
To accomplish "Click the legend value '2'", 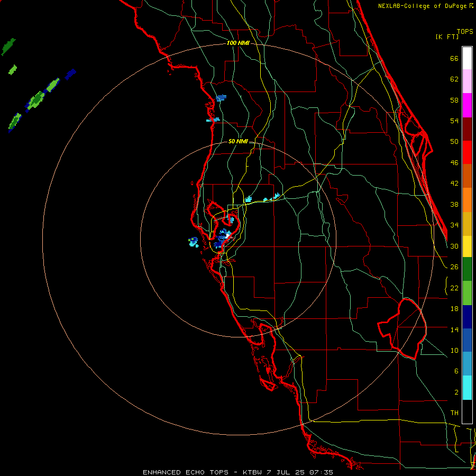I will coord(456,392).
